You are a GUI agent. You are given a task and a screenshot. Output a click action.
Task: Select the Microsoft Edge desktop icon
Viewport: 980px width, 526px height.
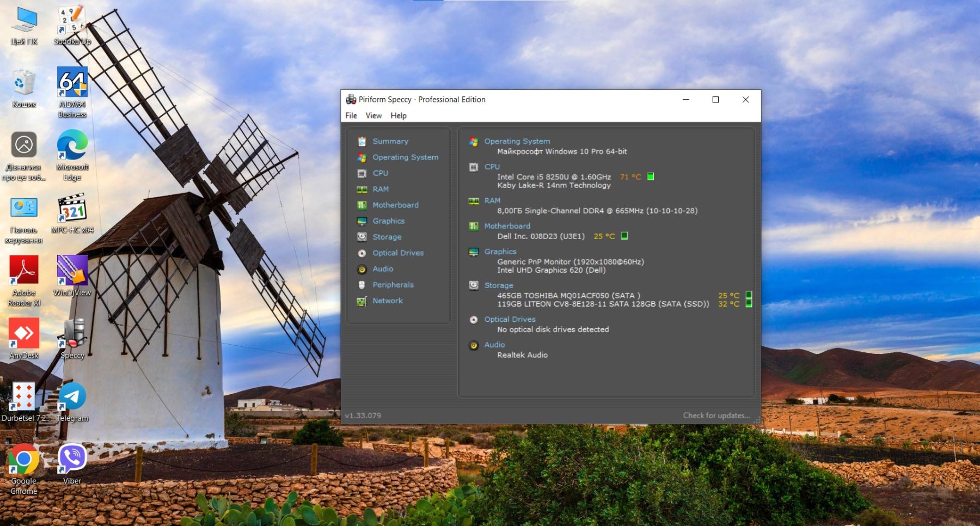[72, 155]
